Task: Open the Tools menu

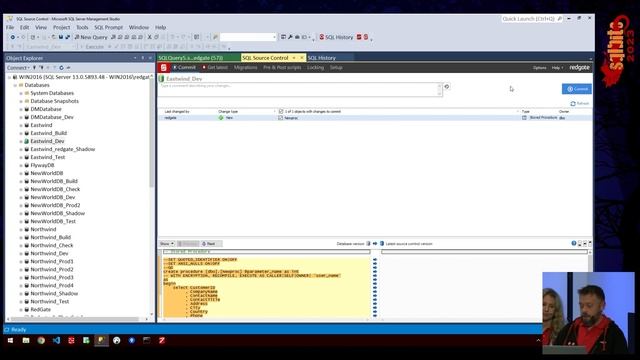Action: (82, 27)
